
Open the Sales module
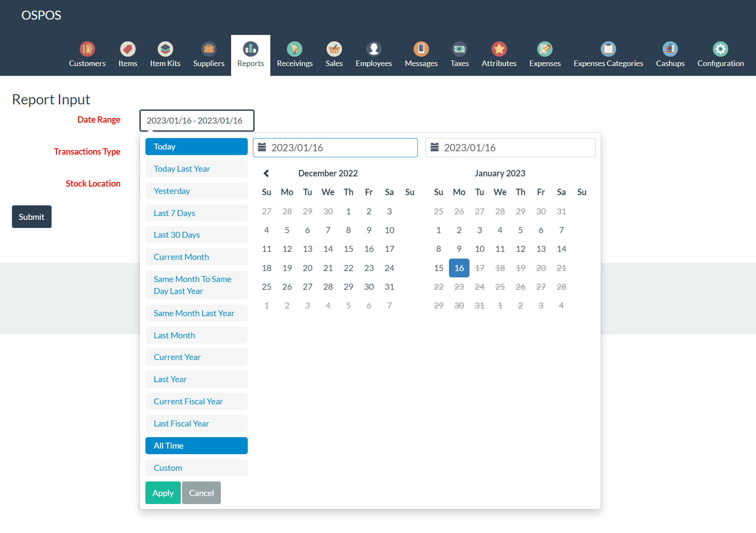click(334, 55)
